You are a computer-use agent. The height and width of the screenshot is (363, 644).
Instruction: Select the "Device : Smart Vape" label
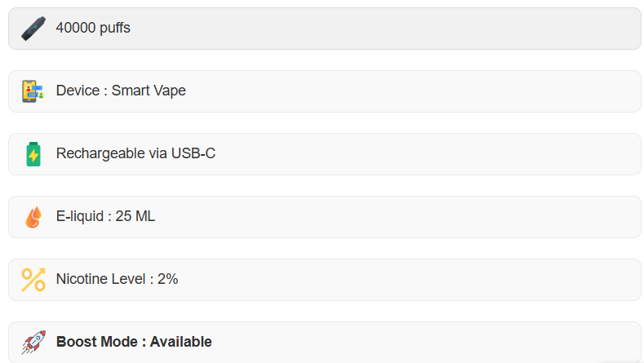(x=121, y=91)
